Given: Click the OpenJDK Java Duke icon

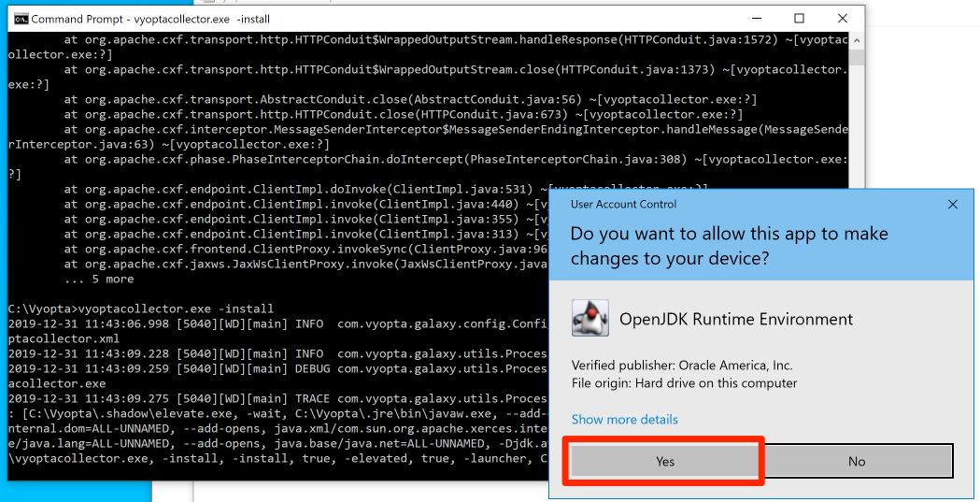Looking at the screenshot, I should tap(589, 318).
